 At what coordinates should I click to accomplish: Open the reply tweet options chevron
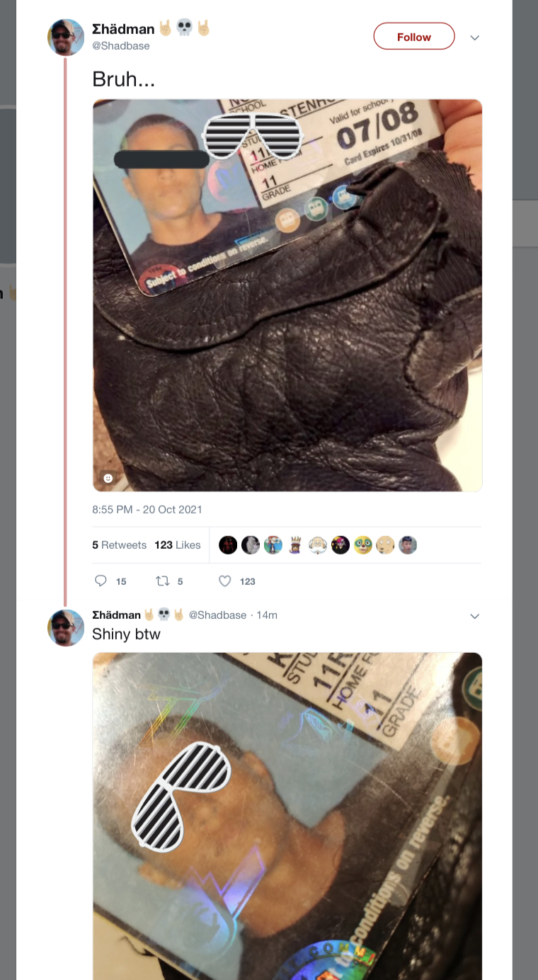(x=475, y=616)
